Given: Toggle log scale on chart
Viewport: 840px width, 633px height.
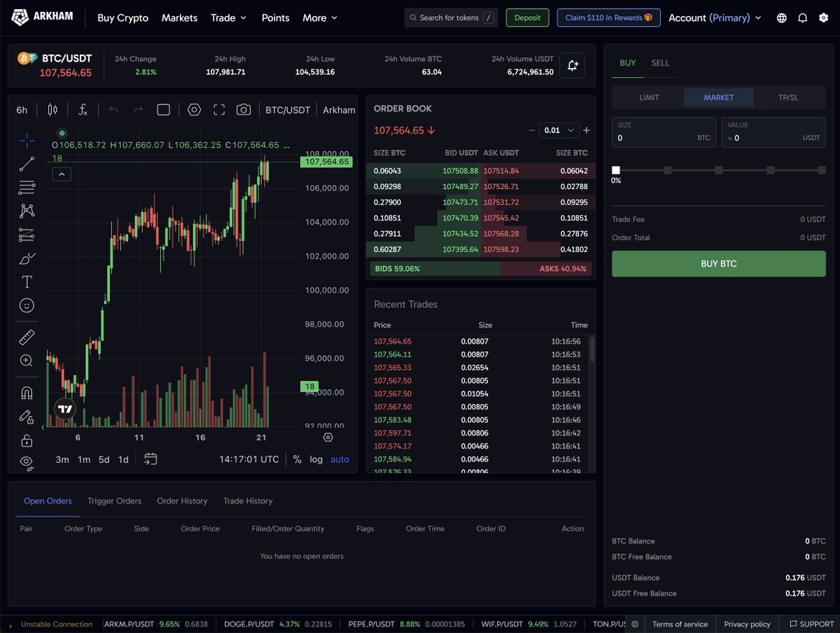Looking at the screenshot, I should tap(316, 459).
